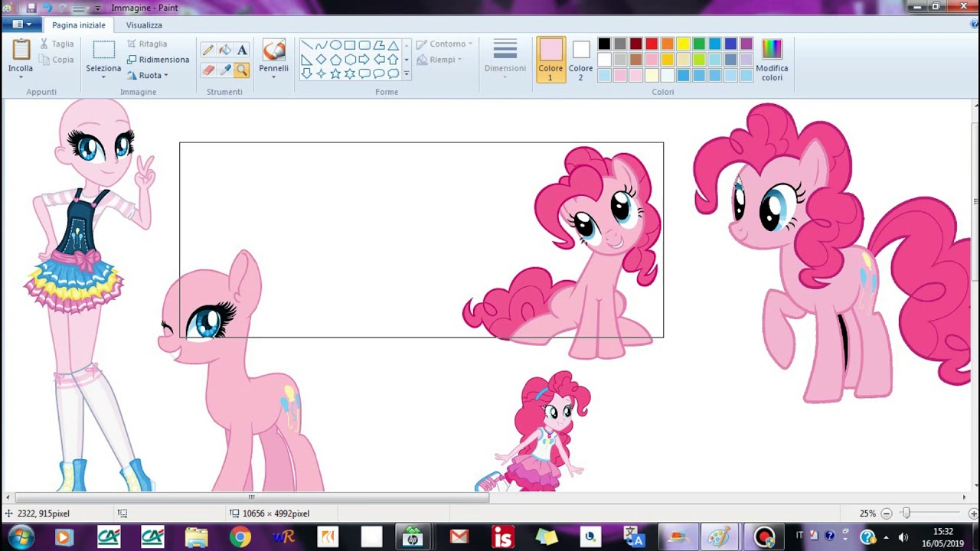Choose the six-point star shape
The image size is (980, 551).
coord(350,74)
